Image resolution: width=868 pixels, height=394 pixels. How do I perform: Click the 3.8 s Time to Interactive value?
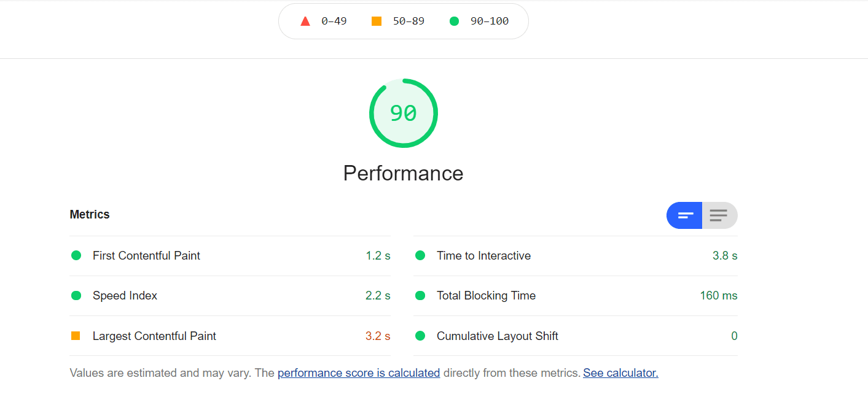pyautogui.click(x=725, y=255)
